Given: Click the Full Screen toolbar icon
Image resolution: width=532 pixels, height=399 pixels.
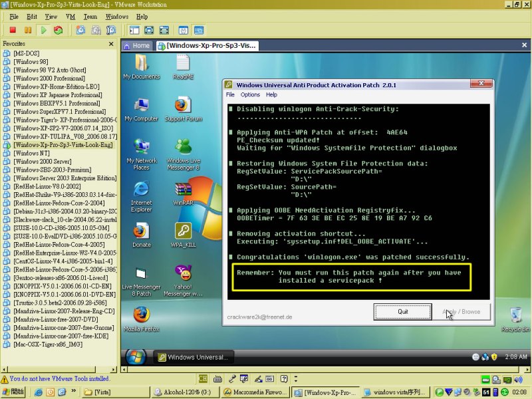Looking at the screenshot, I should pyautogui.click(x=149, y=30).
